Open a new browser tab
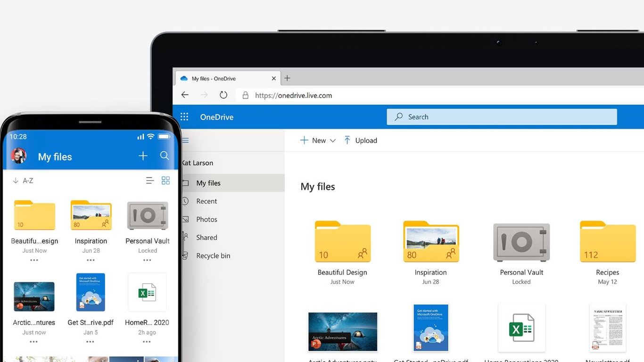The width and height of the screenshot is (644, 362). point(287,78)
